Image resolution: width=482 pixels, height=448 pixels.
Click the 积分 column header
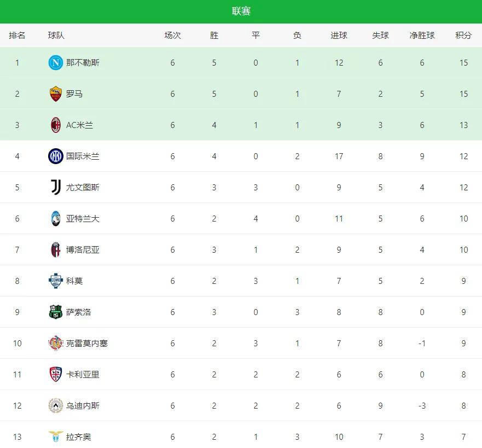(463, 36)
